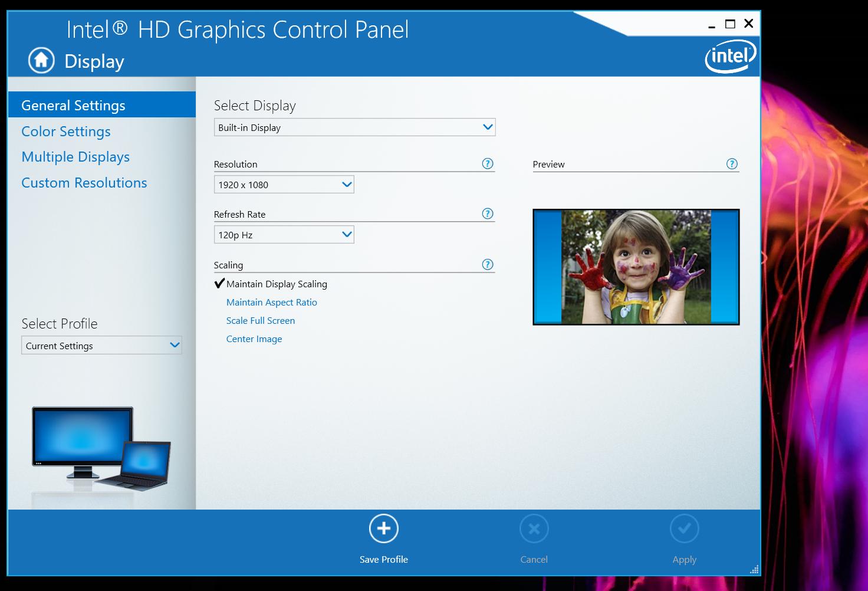Image resolution: width=868 pixels, height=591 pixels.
Task: Open the Resolution dropdown
Action: (284, 185)
